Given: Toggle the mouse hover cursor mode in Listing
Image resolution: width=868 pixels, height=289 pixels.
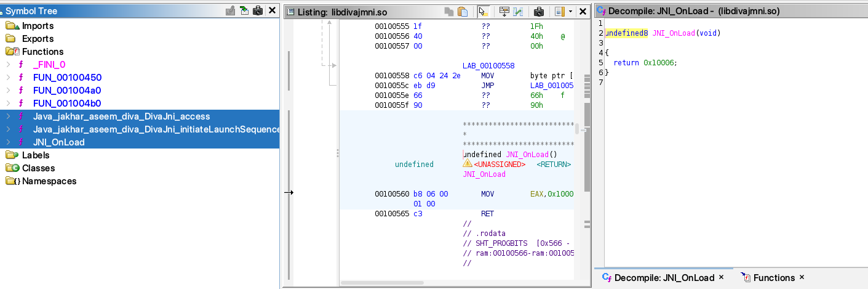Looking at the screenshot, I should click(484, 12).
